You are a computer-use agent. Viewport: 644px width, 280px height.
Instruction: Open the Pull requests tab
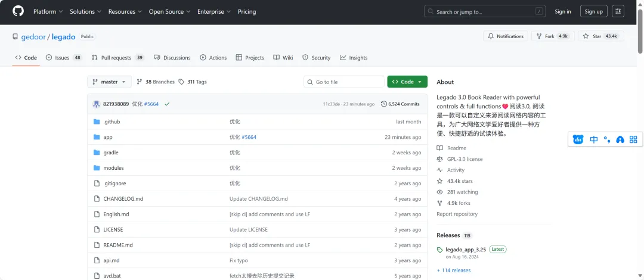tap(117, 57)
